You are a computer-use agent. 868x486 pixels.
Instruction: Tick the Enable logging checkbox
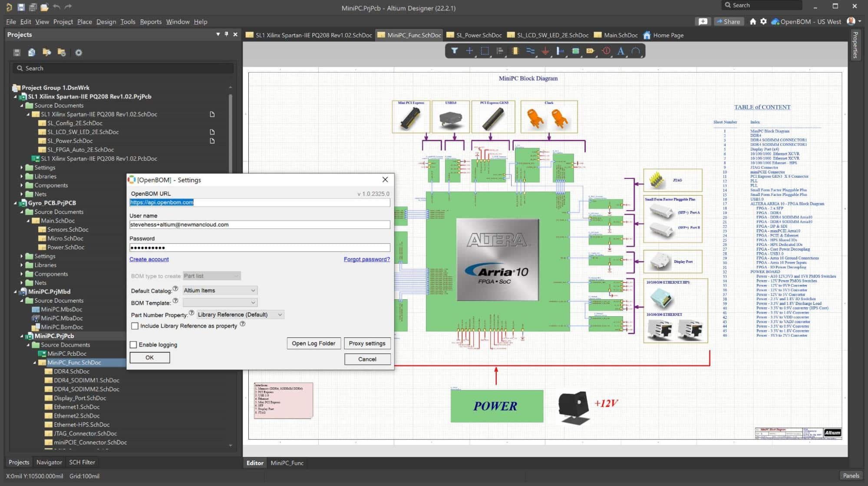click(133, 344)
